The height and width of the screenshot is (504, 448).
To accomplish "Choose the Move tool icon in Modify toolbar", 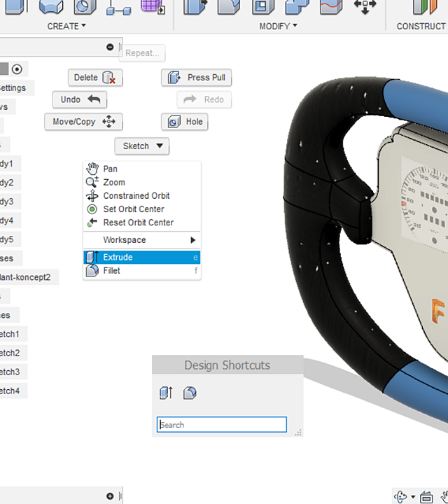I will click(365, 7).
